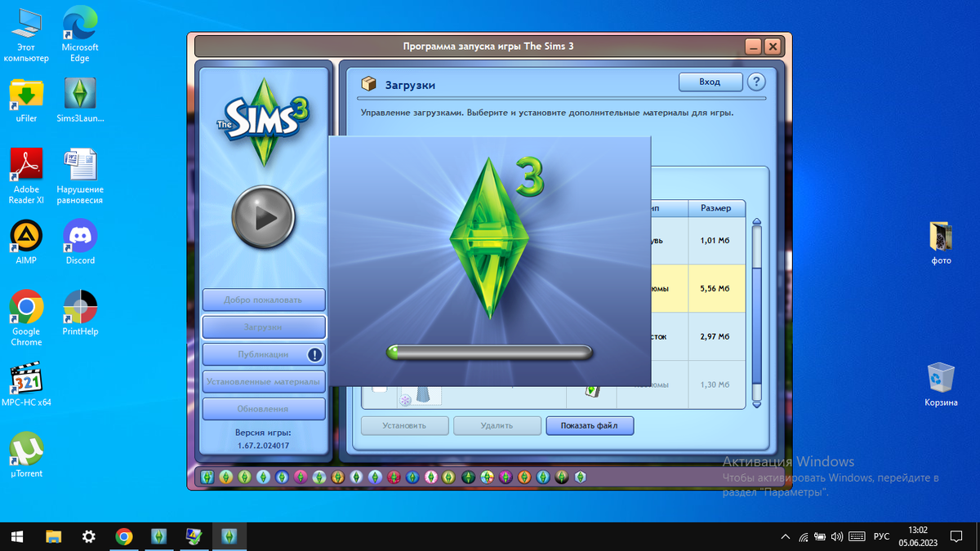980x551 pixels.
Task: Click the downloads list scroll-down arrow
Action: tap(756, 404)
